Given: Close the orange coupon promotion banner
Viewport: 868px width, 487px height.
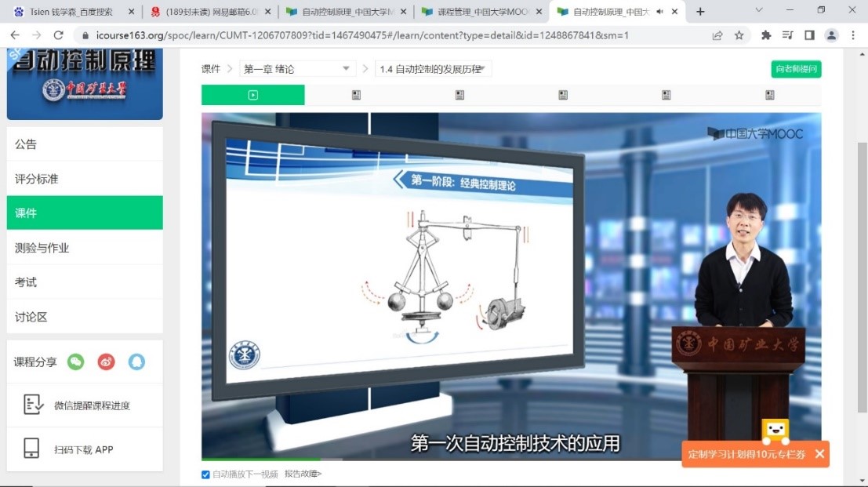Looking at the screenshot, I should pyautogui.click(x=819, y=454).
